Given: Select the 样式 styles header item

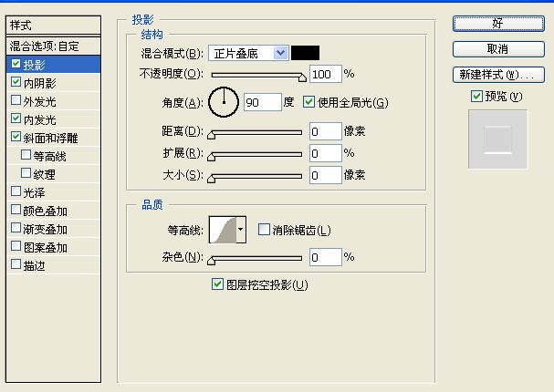Looking at the screenshot, I should pos(53,25).
